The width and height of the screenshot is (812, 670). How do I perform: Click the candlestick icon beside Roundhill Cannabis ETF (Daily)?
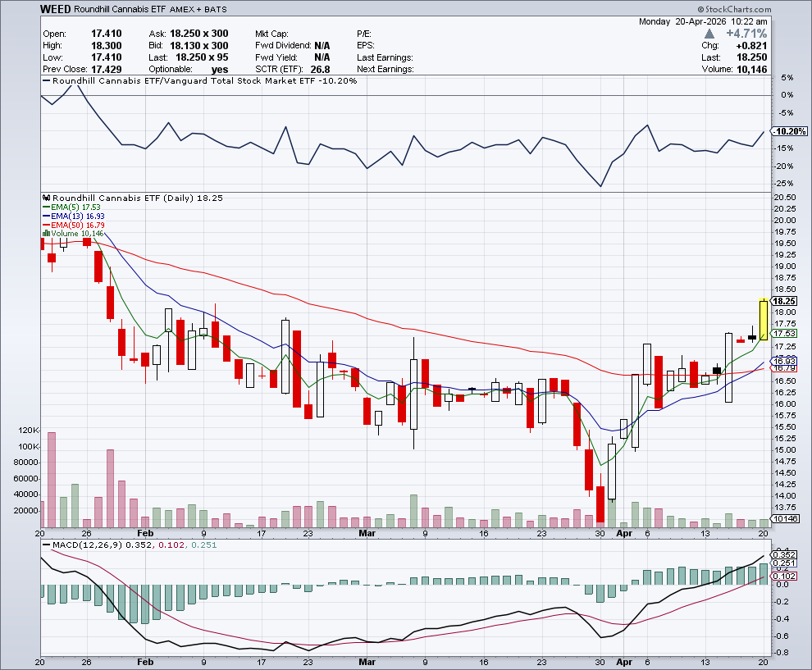click(x=46, y=198)
